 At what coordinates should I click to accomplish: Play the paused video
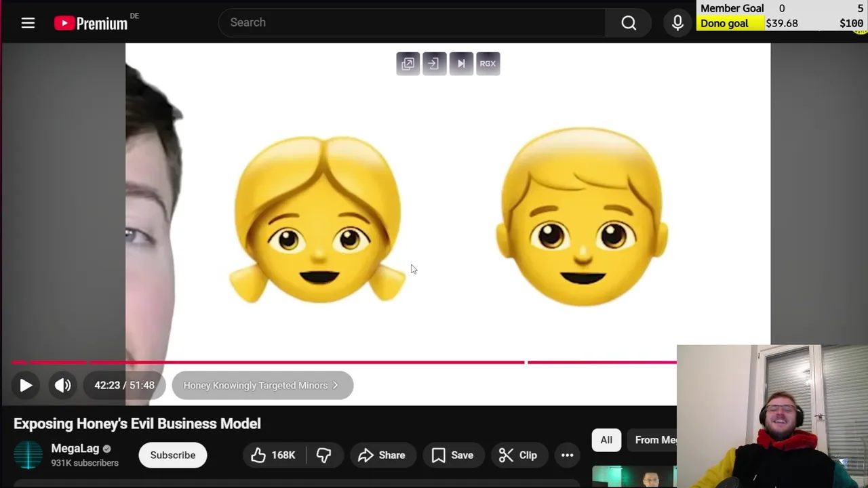pos(26,385)
